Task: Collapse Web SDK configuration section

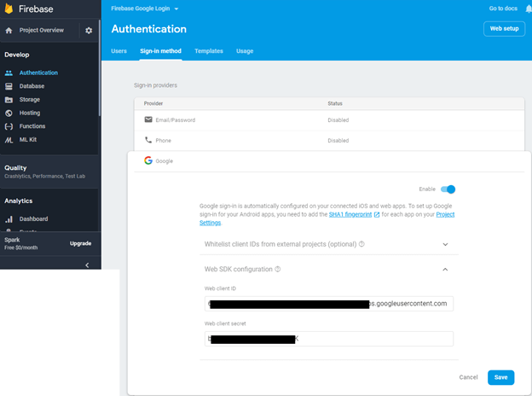Action: click(445, 269)
